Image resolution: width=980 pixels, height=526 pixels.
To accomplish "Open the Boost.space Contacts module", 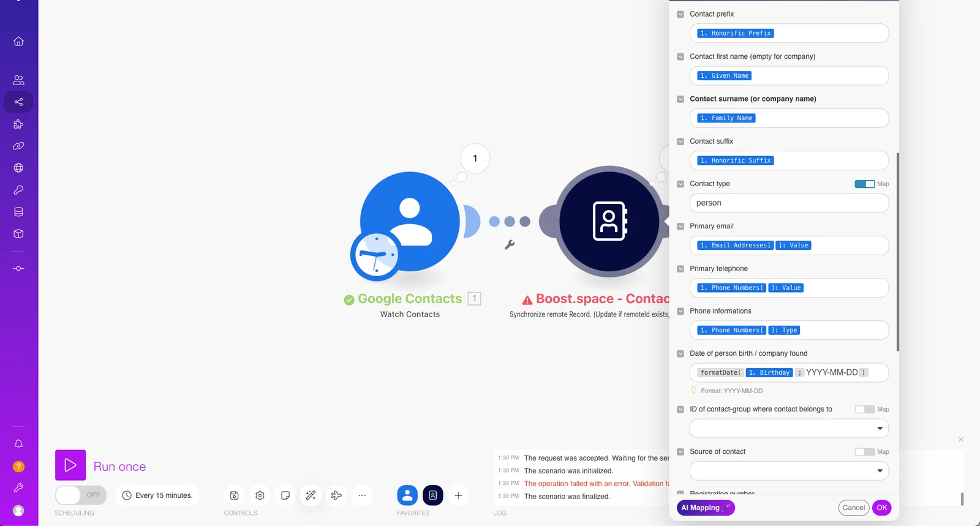I will click(609, 221).
